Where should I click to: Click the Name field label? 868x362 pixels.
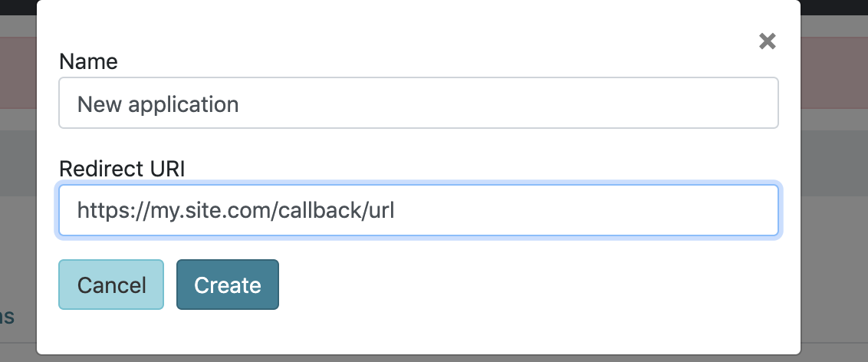point(88,61)
